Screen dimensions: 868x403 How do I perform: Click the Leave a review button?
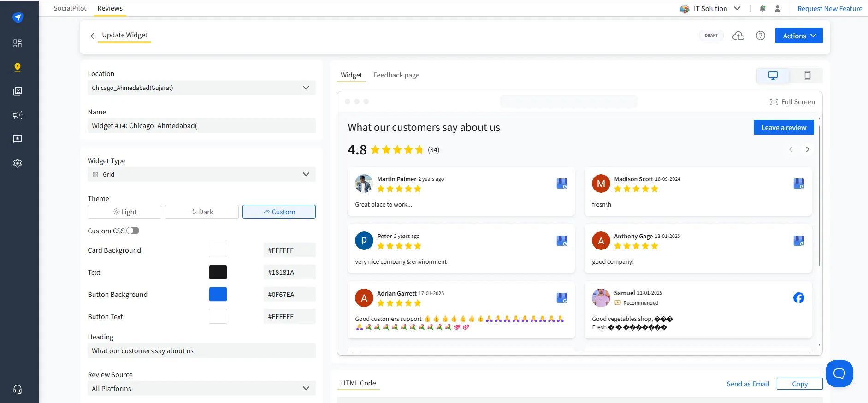point(784,128)
